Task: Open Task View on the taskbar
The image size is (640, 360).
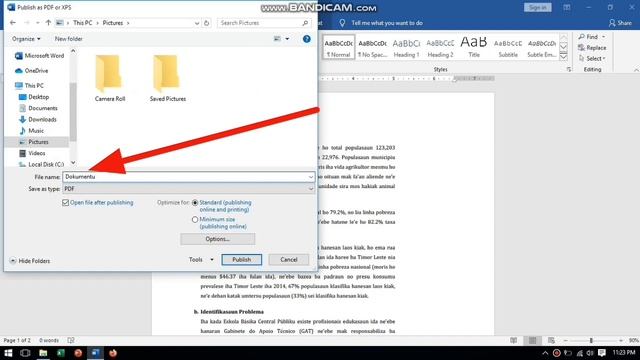Action: [25, 353]
